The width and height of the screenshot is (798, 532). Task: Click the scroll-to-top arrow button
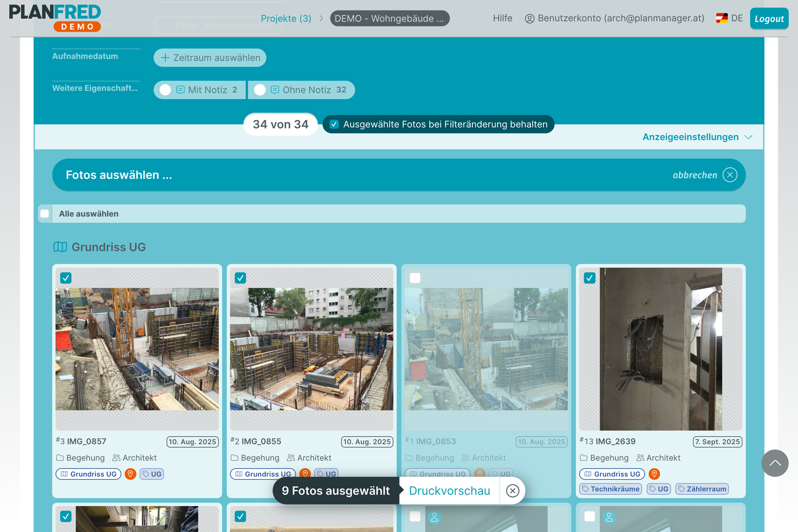point(775,463)
